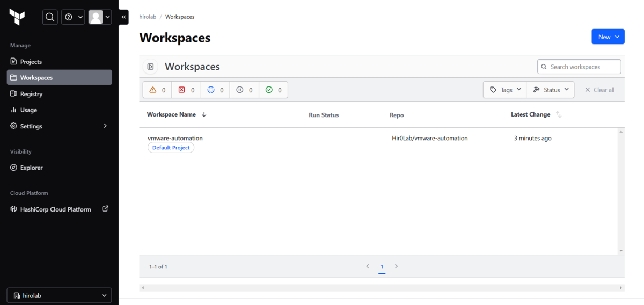
Task: Open the vmware-automation workspace
Action: (175, 138)
